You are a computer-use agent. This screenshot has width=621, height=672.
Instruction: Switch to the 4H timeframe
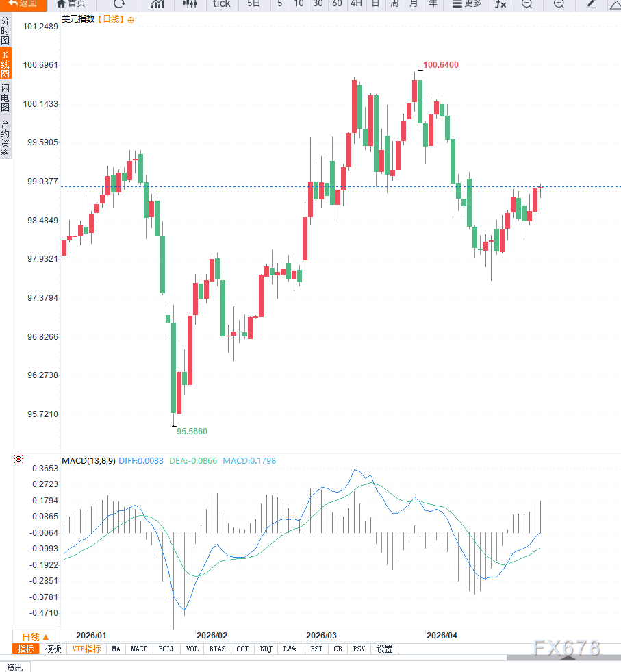(356, 4)
